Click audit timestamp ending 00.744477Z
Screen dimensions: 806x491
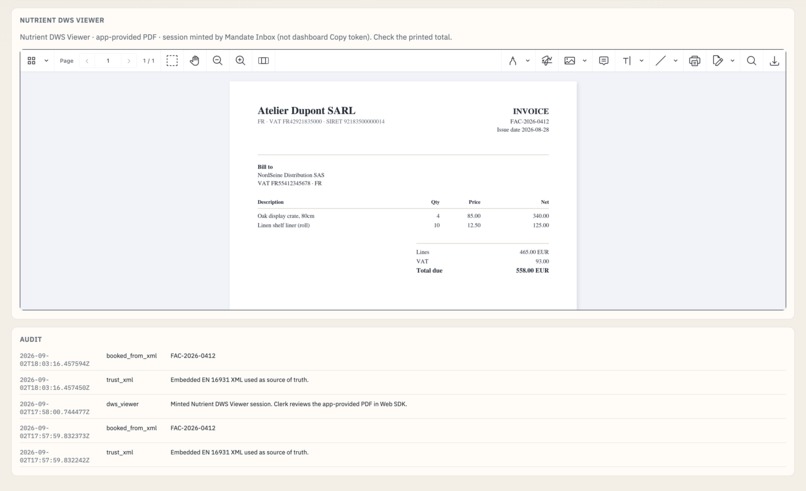point(54,408)
